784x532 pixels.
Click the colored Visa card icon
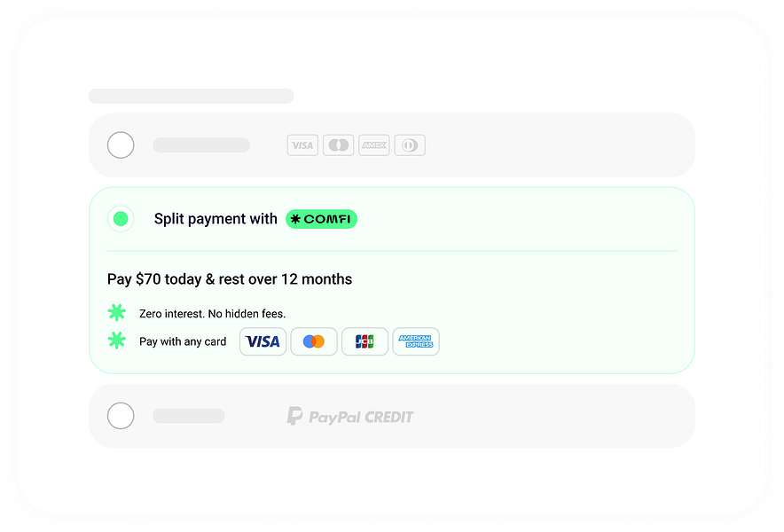click(x=263, y=341)
